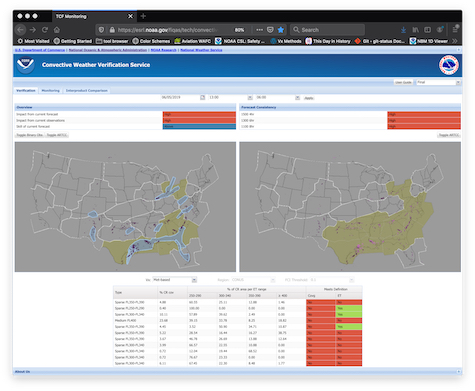Open the calendar date picker icon
Image resolution: width=475 pixels, height=391 pixels.
tap(202, 97)
